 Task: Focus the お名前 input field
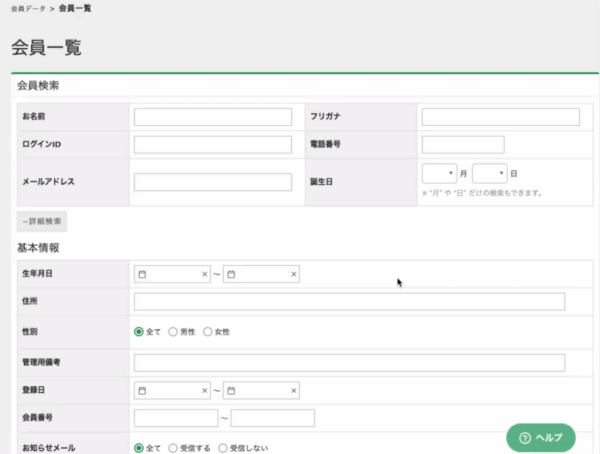(213, 117)
